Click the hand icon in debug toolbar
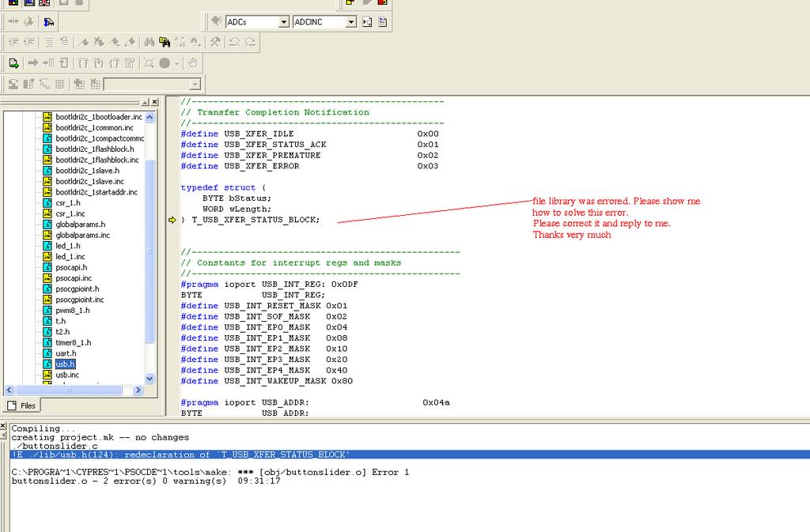The height and width of the screenshot is (532, 810). [192, 63]
